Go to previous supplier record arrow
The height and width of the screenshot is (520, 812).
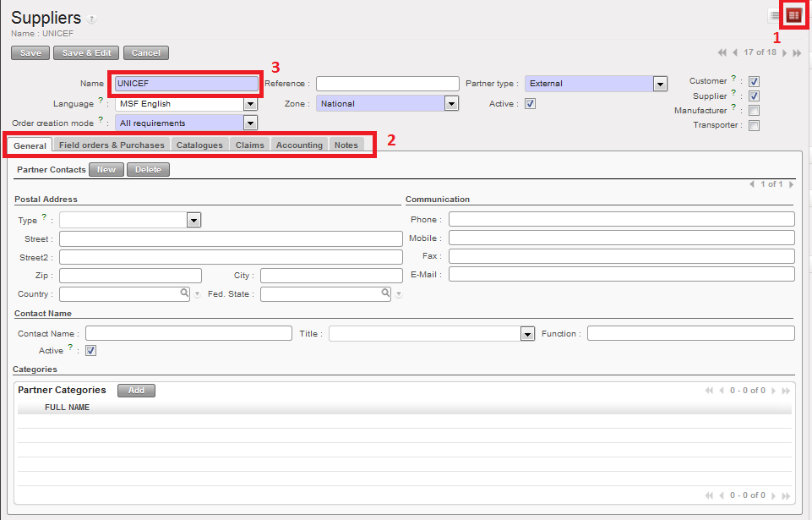pyautogui.click(x=734, y=52)
